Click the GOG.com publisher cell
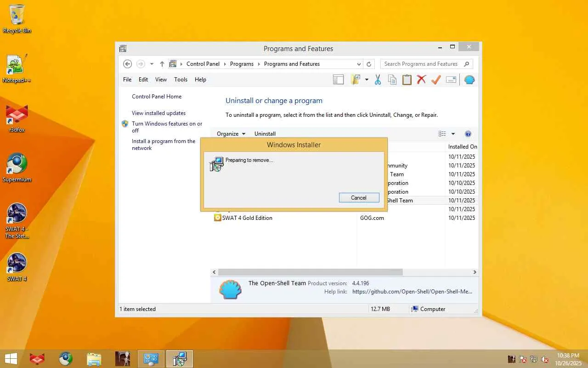The width and height of the screenshot is (588, 368). 372,218
